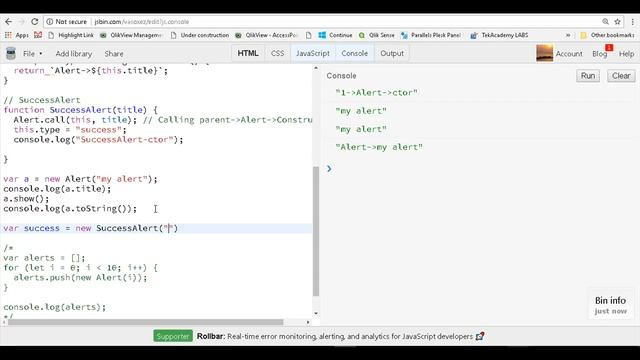The image size is (640, 360).
Task: Open the Continue bookmark
Action: pos(336,35)
